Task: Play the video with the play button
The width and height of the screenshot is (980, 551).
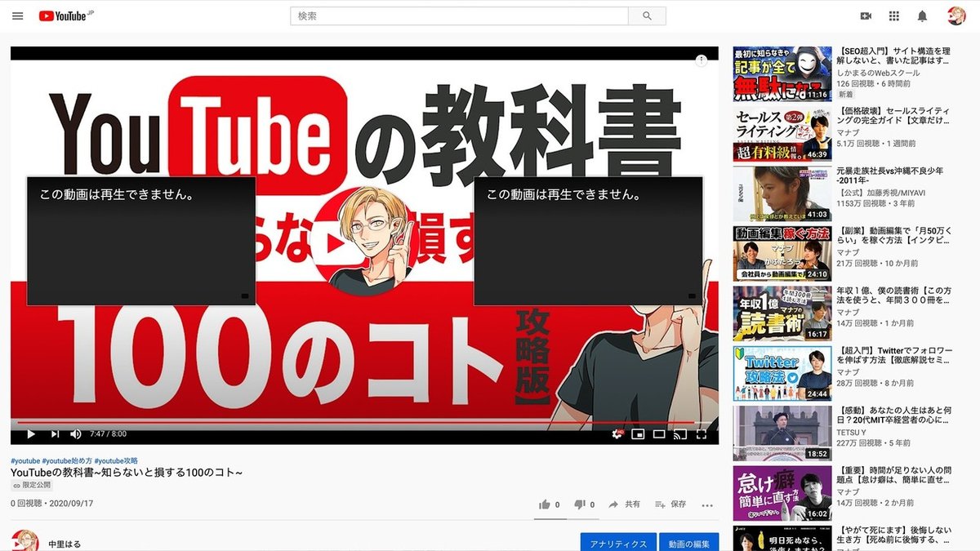Action: tap(31, 433)
